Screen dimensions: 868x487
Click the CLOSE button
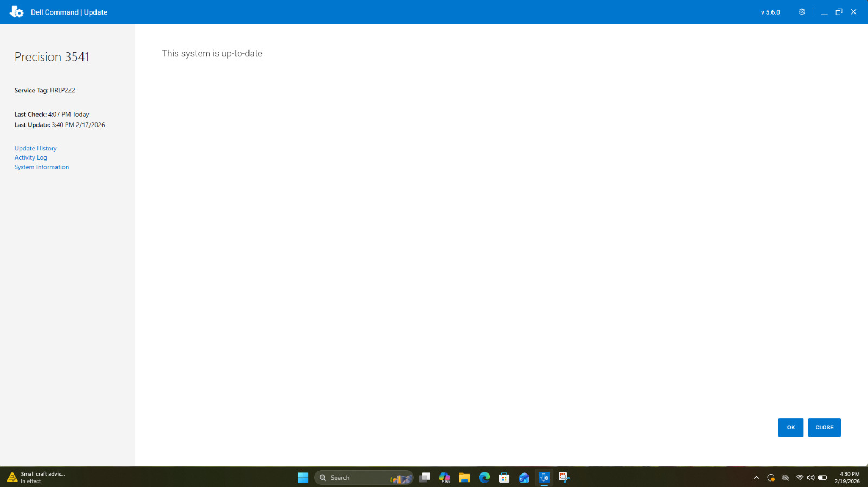pyautogui.click(x=825, y=427)
